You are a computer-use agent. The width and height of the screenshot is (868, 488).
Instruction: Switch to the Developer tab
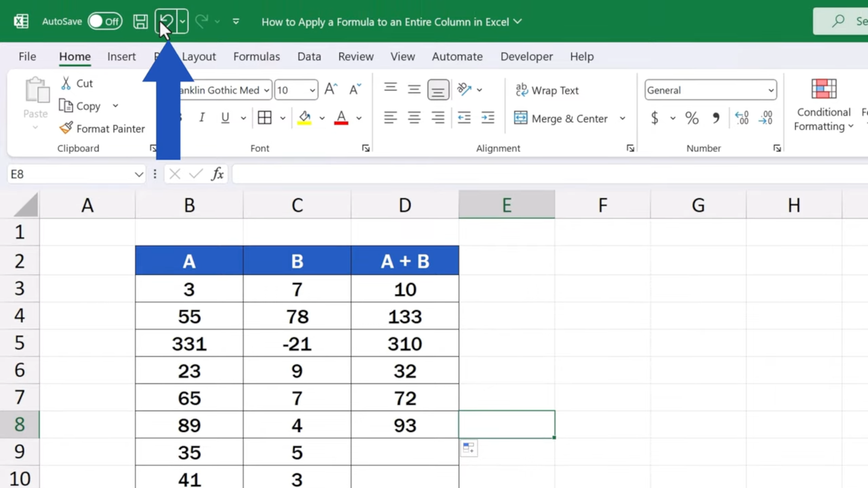tap(526, 56)
